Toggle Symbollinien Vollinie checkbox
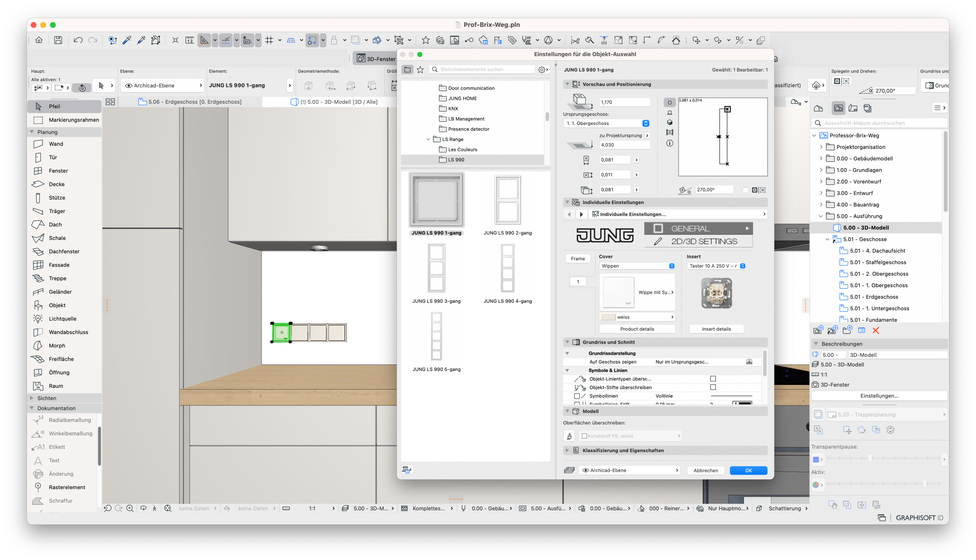976x560 pixels. click(x=576, y=396)
